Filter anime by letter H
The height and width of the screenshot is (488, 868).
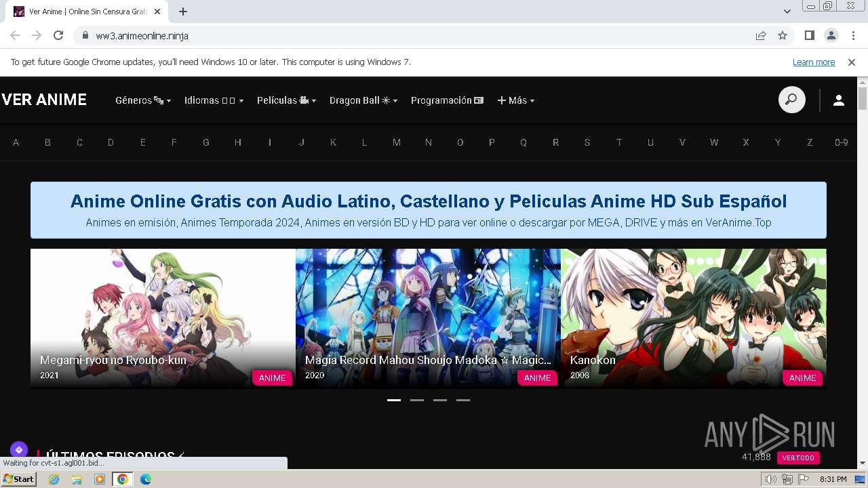pyautogui.click(x=238, y=142)
